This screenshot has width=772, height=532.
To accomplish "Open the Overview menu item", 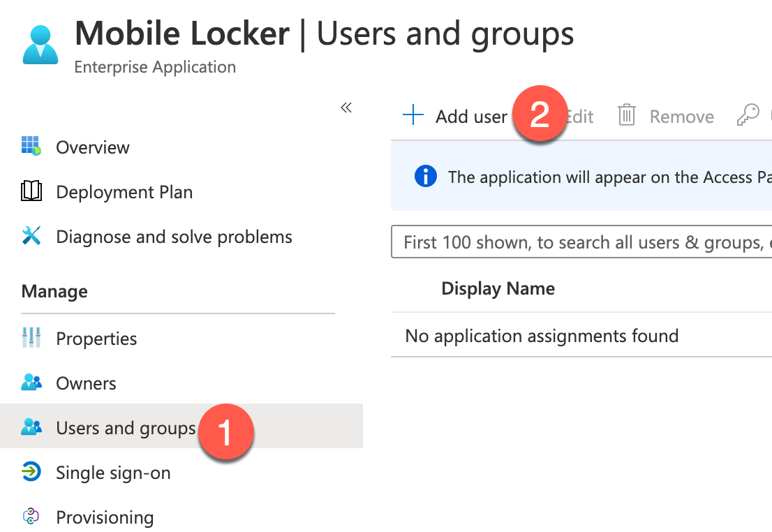I will tap(93, 147).
